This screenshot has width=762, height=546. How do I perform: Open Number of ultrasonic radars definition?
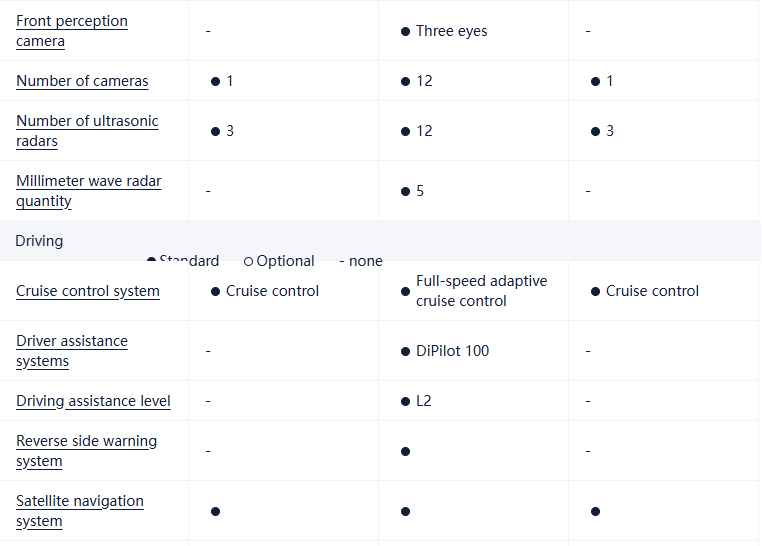(87, 131)
